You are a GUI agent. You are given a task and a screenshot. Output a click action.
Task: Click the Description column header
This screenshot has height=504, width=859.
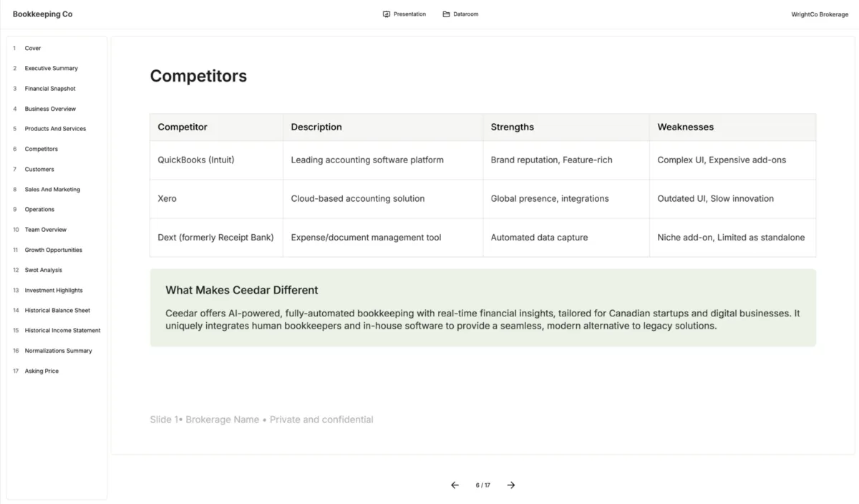pos(383,127)
